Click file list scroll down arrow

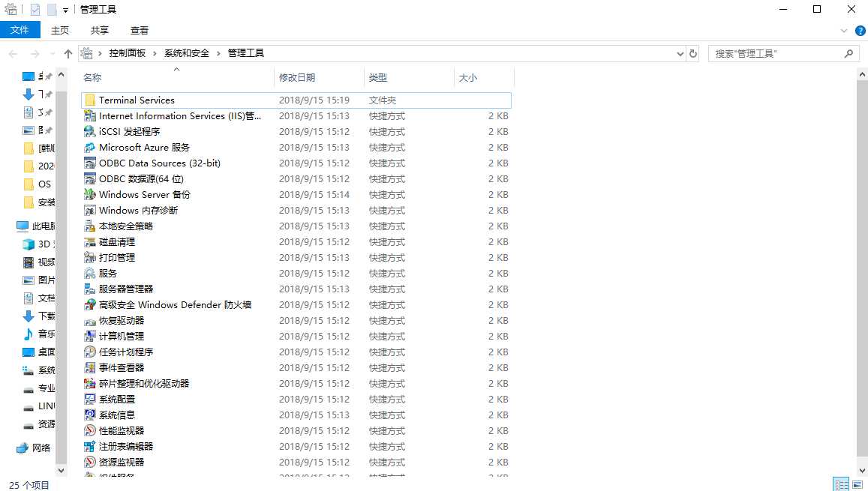pos(862,471)
